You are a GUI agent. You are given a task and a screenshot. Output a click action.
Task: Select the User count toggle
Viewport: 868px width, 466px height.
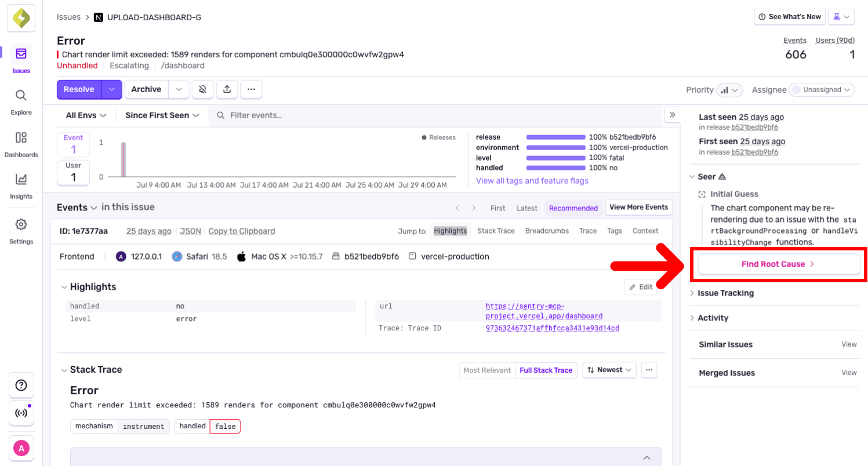click(73, 172)
